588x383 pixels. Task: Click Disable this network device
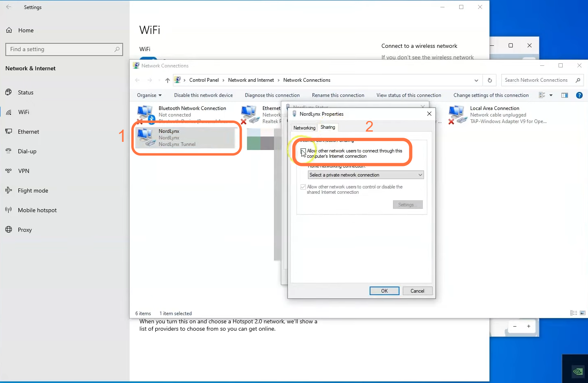[x=203, y=95]
